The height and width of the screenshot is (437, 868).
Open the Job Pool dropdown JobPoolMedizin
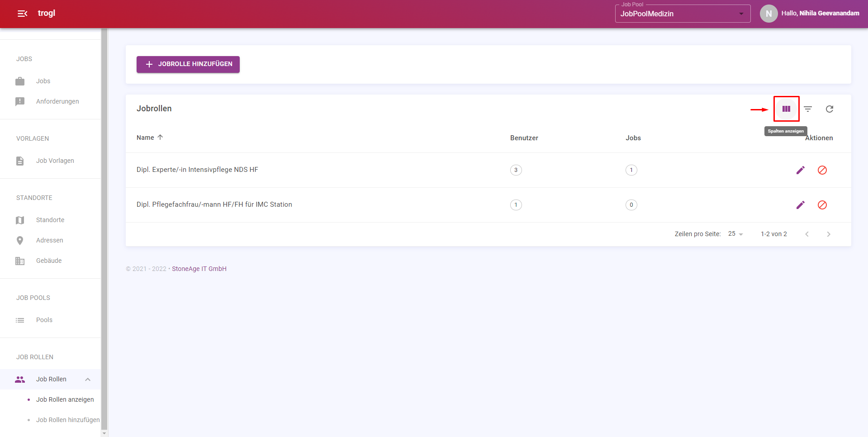[683, 14]
